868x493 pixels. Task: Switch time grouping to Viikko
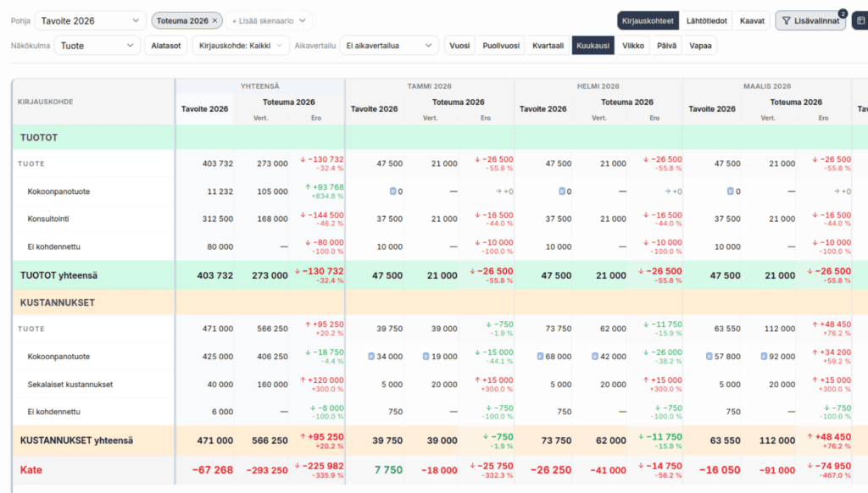coord(632,46)
